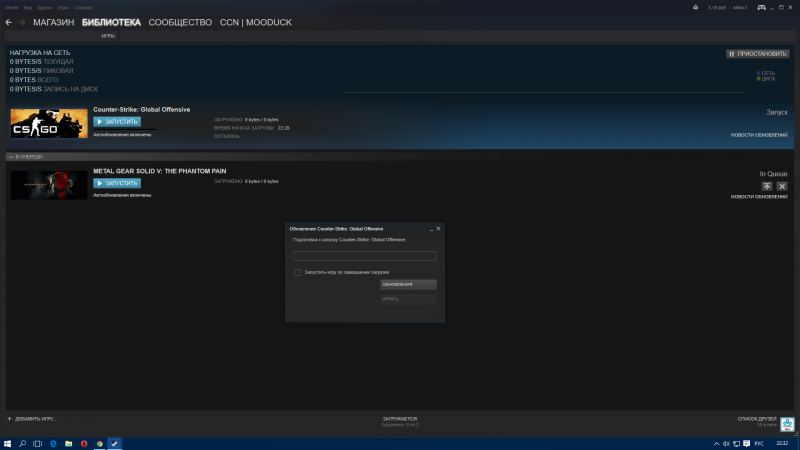Minimize the CS:GO update dialog
The height and width of the screenshot is (450, 800).
point(432,229)
